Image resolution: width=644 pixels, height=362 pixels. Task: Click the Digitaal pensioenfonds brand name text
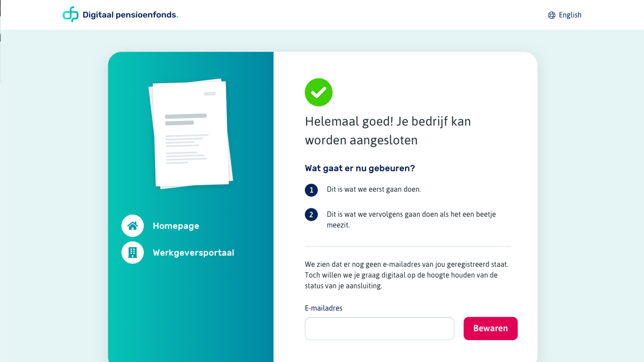130,15
